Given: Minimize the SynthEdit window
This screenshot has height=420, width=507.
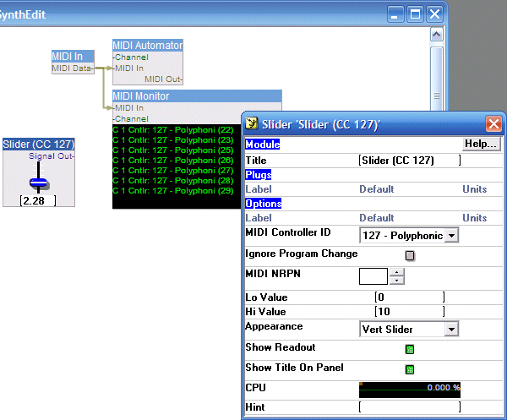Looking at the screenshot, I should pyautogui.click(x=395, y=14).
